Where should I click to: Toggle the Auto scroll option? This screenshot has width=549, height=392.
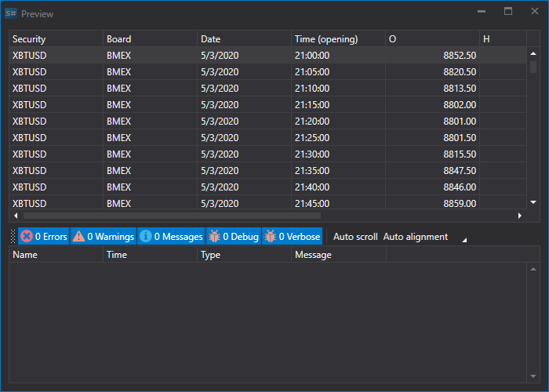click(x=355, y=237)
